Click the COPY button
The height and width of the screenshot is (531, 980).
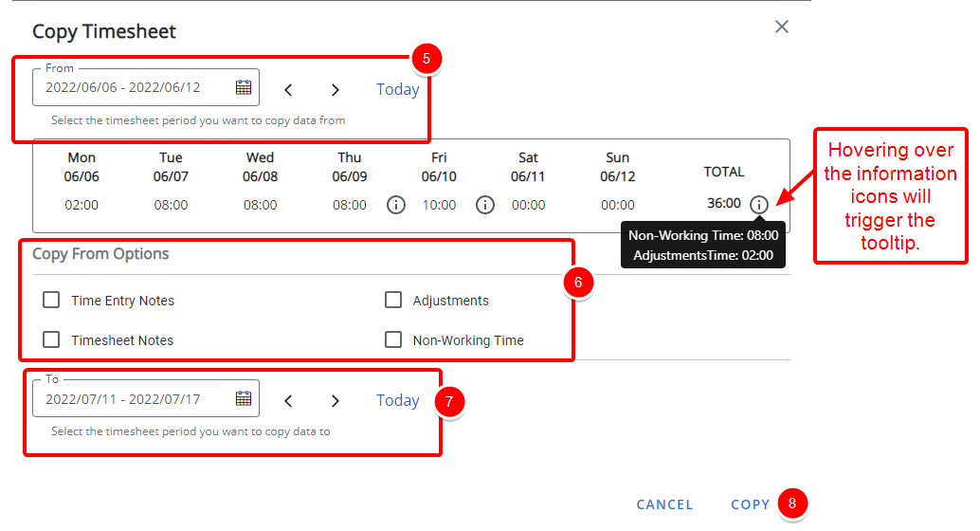click(x=750, y=504)
